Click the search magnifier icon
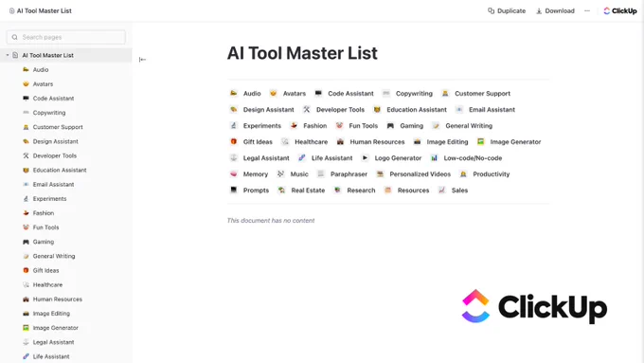 [15, 37]
